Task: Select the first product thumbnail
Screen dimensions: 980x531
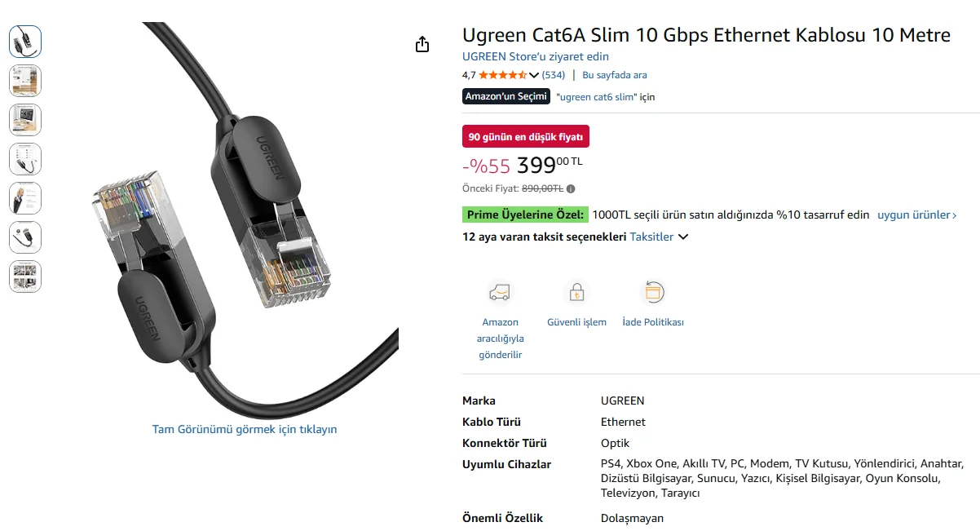Action: tap(25, 42)
